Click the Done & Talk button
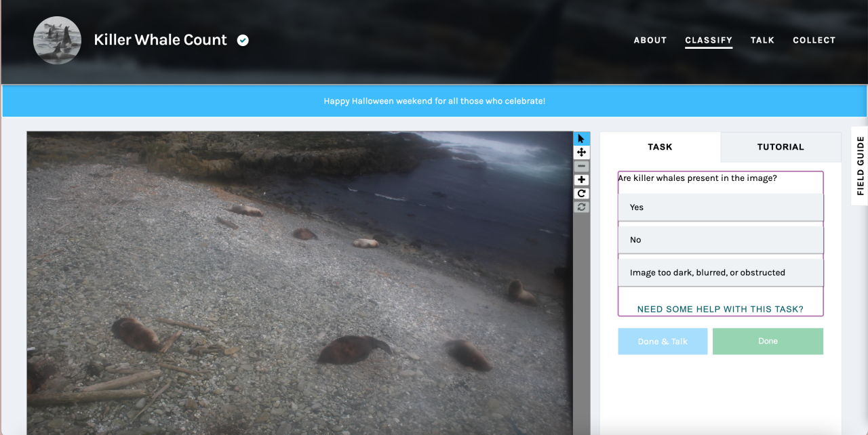The width and height of the screenshot is (868, 435). (663, 341)
